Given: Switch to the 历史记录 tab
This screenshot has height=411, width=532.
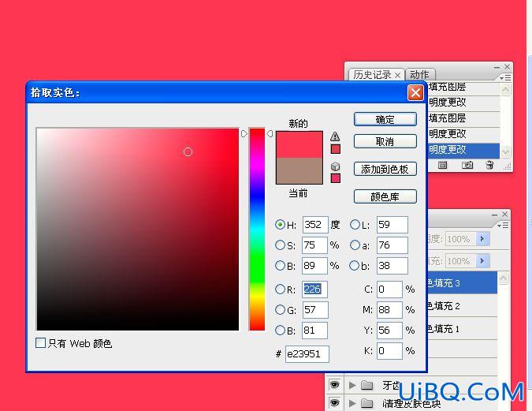Looking at the screenshot, I should (x=372, y=74).
